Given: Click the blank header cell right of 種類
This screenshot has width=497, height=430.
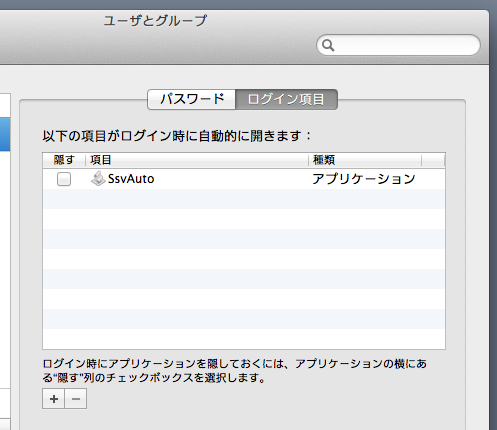Looking at the screenshot, I should [433, 160].
